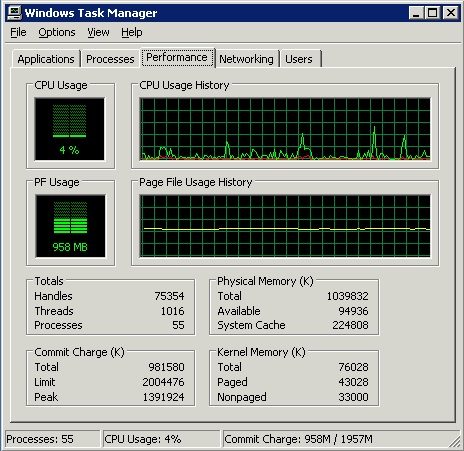Close the Windows Task Manager window
This screenshot has width=464, height=451.
click(451, 13)
